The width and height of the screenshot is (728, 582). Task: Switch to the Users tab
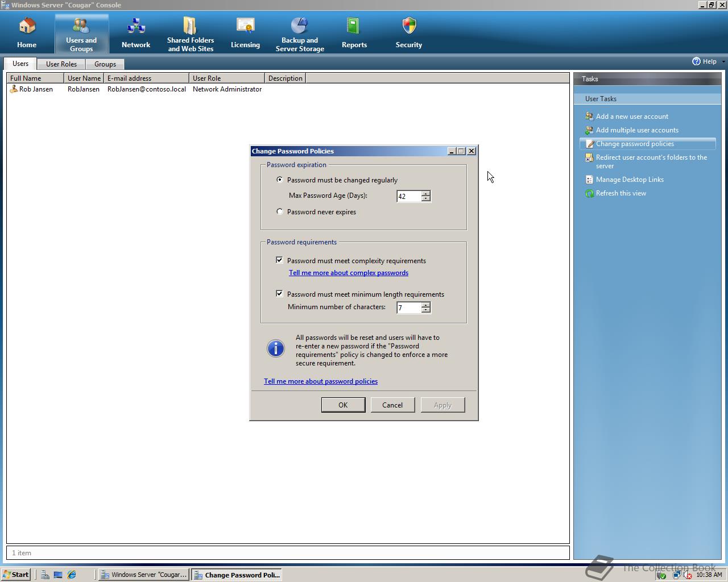pos(20,64)
